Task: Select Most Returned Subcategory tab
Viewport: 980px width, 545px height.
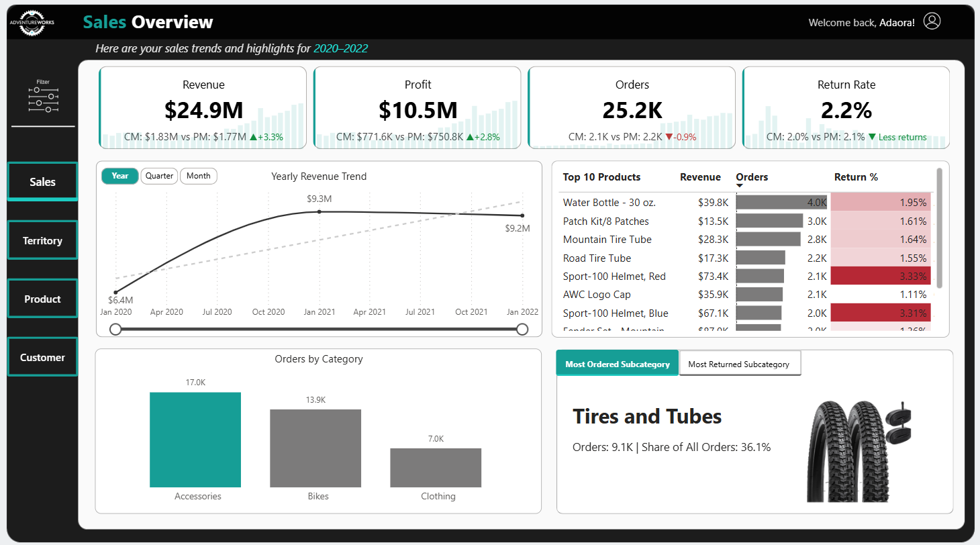Action: [740, 363]
